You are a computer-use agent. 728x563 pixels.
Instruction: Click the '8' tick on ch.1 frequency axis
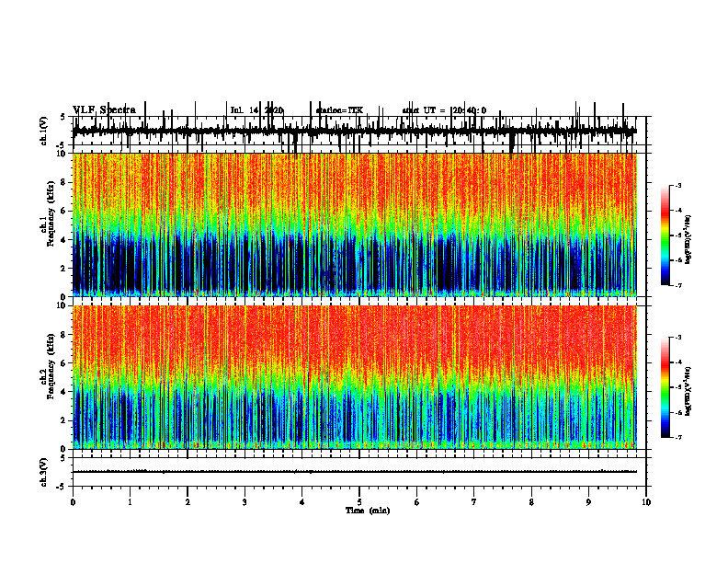(x=64, y=182)
